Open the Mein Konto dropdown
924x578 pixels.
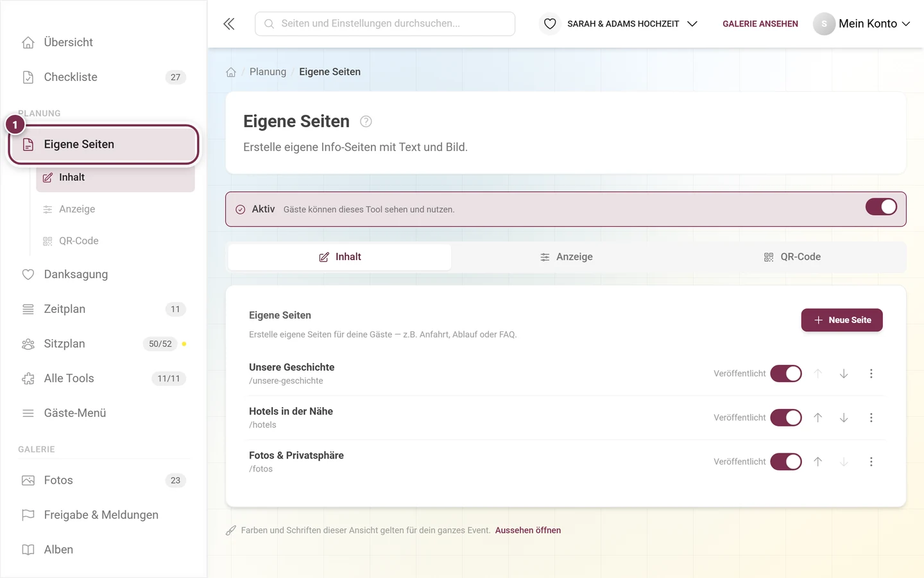point(862,24)
